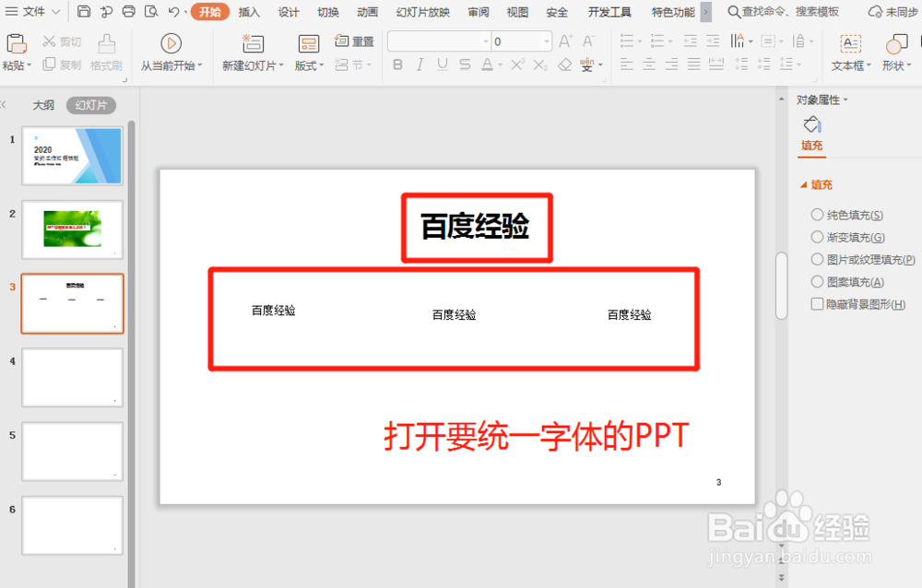Open the Paste (粘贴) dropdown arrow
Viewport: 922px width, 588px height.
(x=29, y=65)
